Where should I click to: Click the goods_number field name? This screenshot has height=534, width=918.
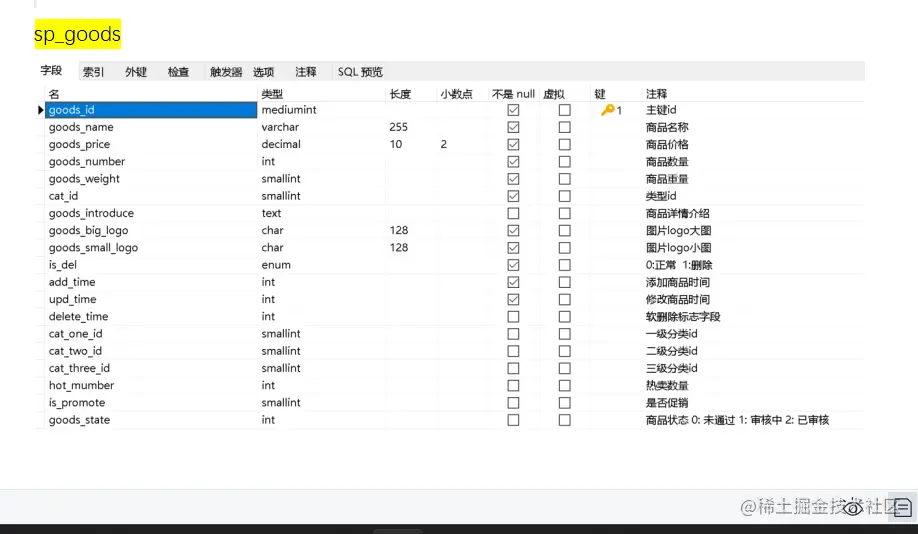pos(87,161)
